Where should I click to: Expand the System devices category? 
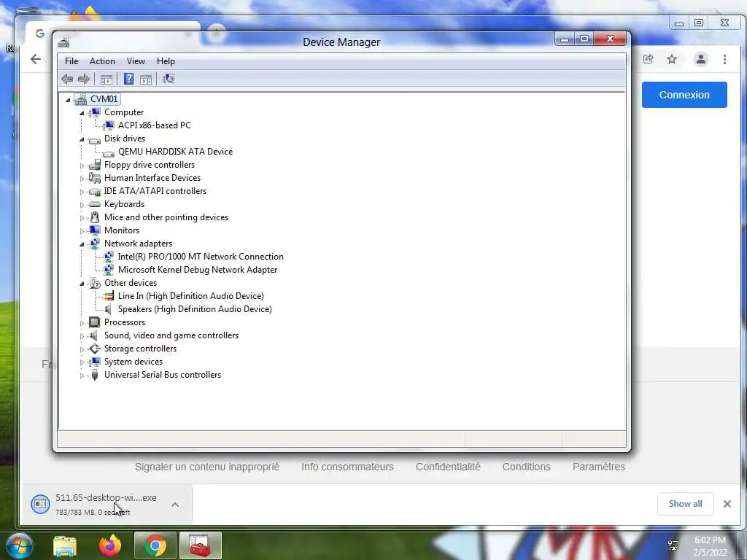click(x=82, y=362)
